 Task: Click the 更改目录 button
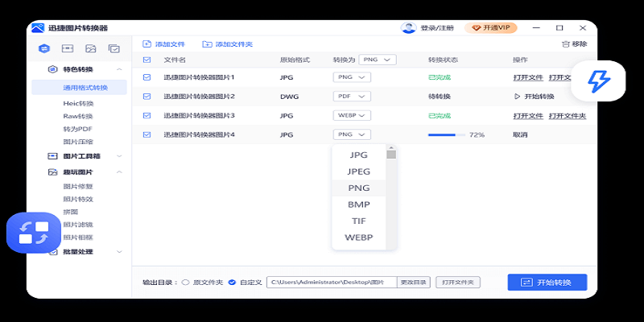click(x=414, y=283)
